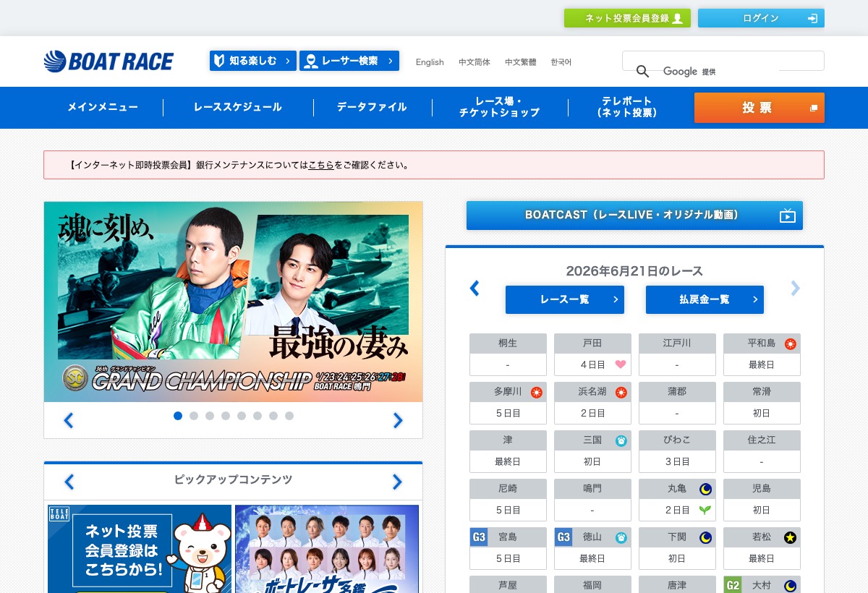Click the red sun icon beside 浜名湖

[621, 392]
